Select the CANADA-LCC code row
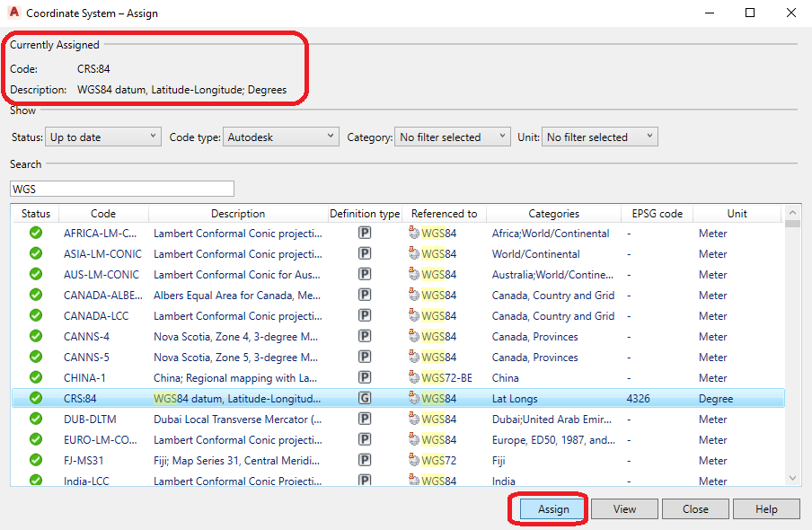This screenshot has width=812, height=530. 96,315
